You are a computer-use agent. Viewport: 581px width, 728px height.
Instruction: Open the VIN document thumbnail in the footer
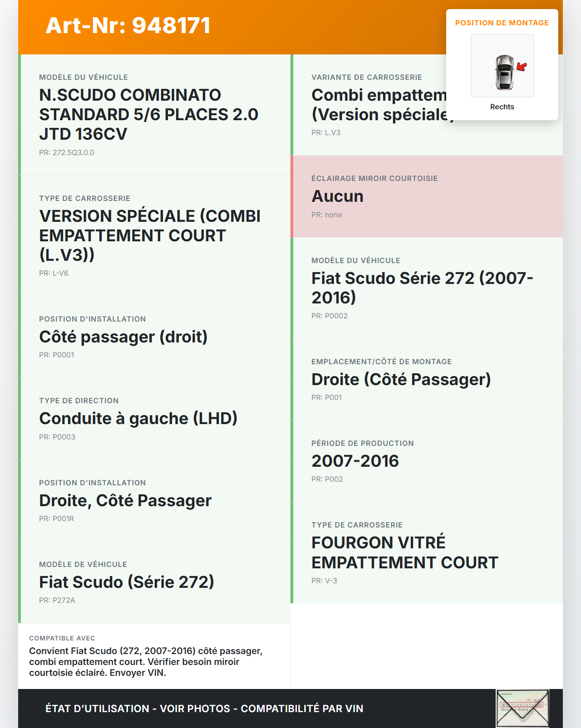tap(522, 708)
